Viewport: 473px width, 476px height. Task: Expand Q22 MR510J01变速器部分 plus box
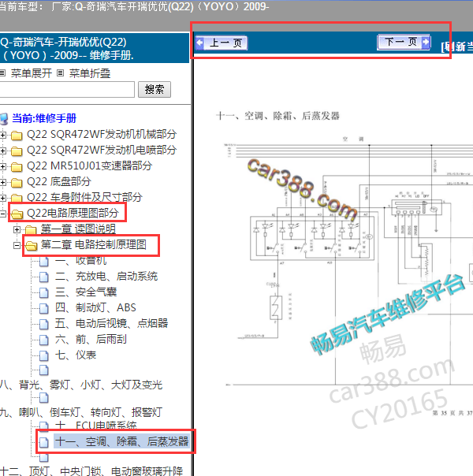2,166
